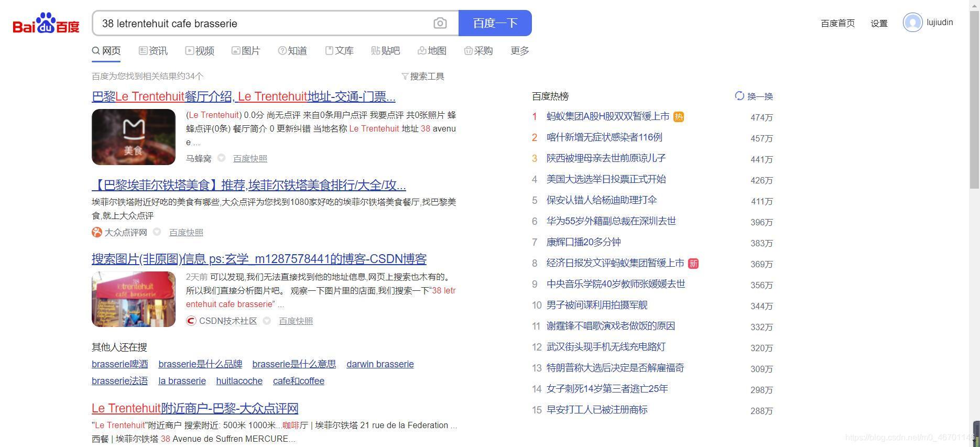Search related term darwin brasserie
The height and width of the screenshot is (447, 980).
(380, 364)
